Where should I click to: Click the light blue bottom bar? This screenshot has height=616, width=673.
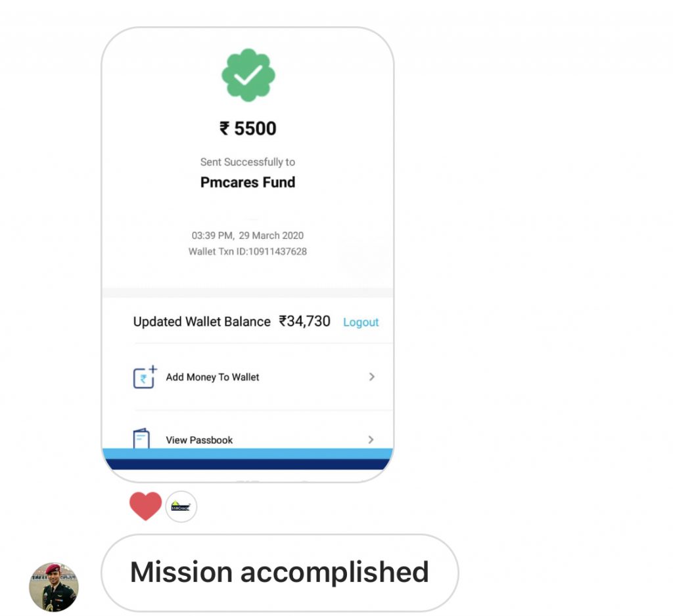click(x=248, y=453)
